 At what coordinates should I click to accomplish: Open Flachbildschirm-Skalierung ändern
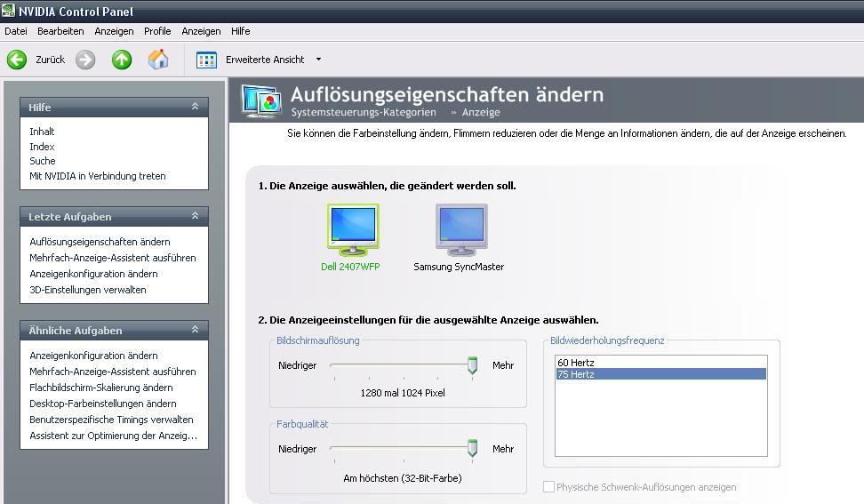[x=100, y=388]
